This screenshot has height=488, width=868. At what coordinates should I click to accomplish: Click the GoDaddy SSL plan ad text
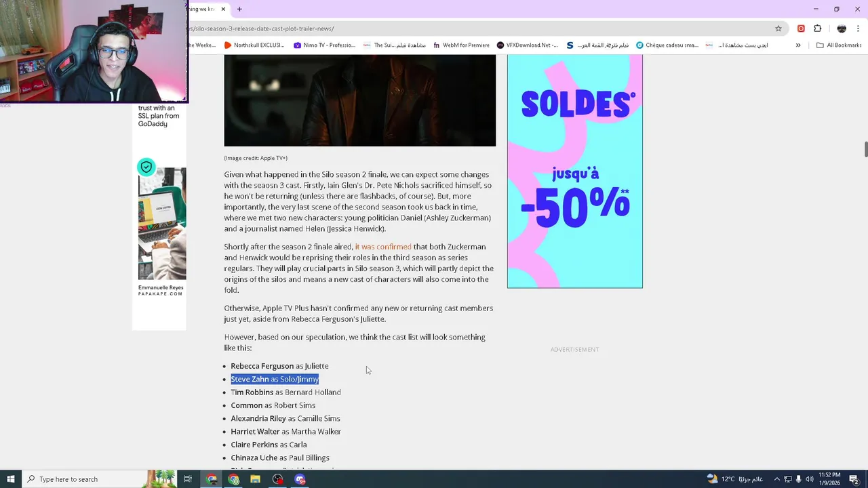coord(159,116)
